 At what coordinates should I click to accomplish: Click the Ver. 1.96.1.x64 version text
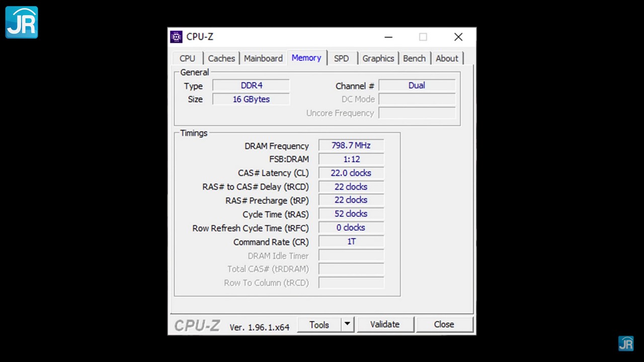[260, 327]
